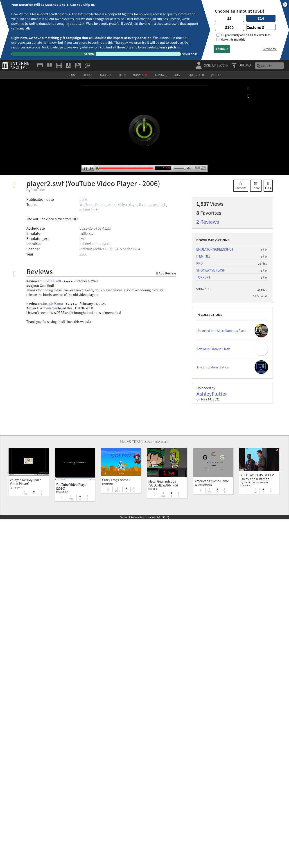Viewport: 289px width, 868px height.
Task: Open the CONTACT menu item
Action: 161,75
